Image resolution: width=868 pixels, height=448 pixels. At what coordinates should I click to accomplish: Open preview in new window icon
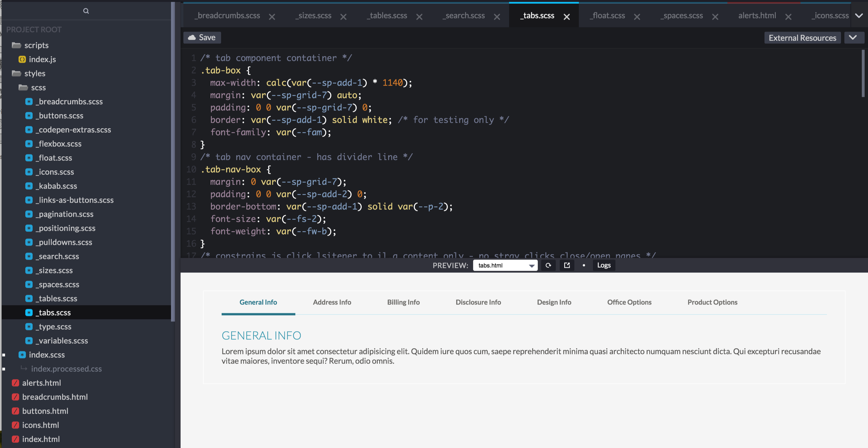567,265
